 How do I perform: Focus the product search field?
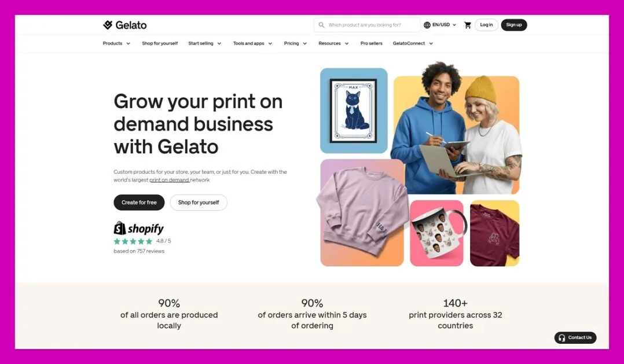click(367, 25)
